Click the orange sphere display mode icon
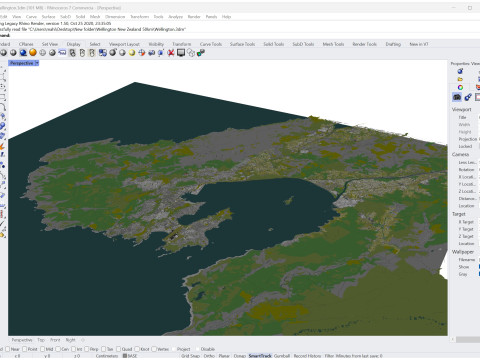 (33, 53)
